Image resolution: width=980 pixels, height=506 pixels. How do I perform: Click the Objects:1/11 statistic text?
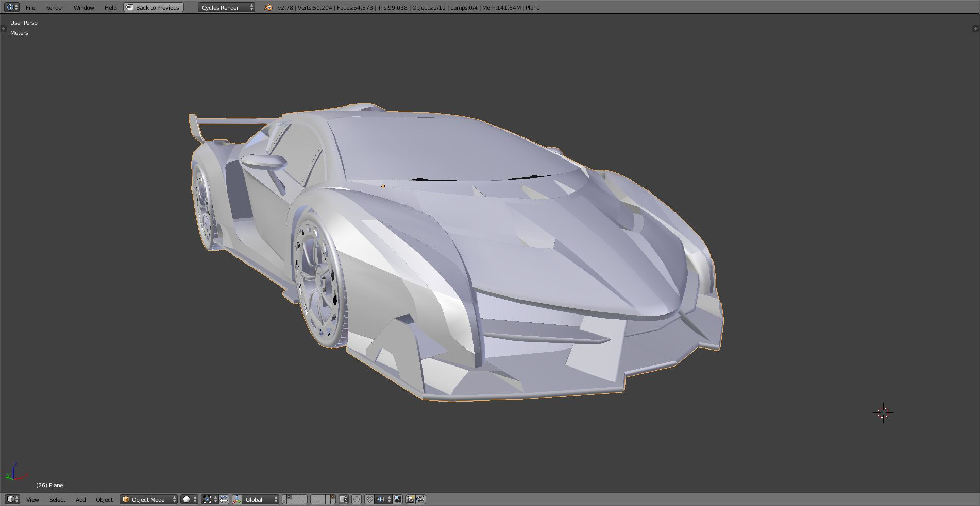(429, 7)
